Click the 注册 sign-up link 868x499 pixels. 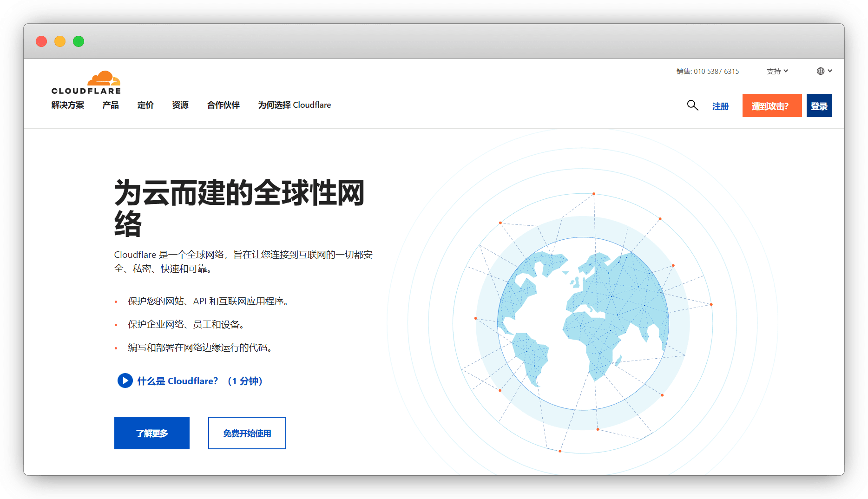point(720,106)
